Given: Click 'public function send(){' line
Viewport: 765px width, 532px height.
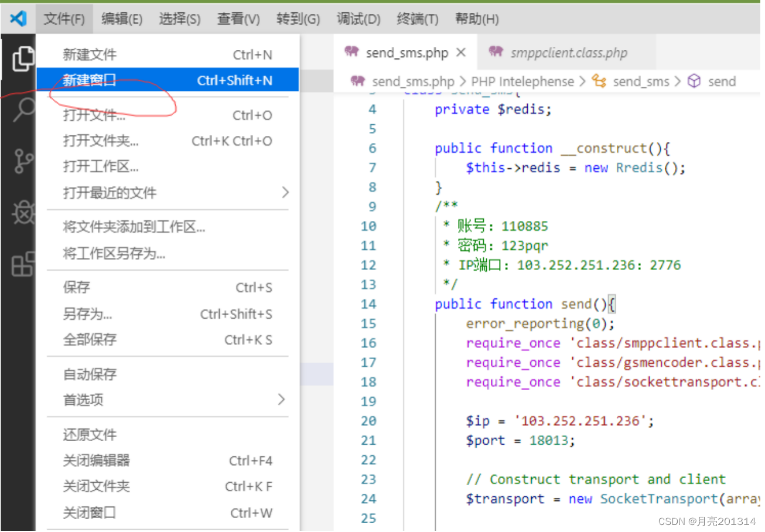Looking at the screenshot, I should pyautogui.click(x=524, y=304).
